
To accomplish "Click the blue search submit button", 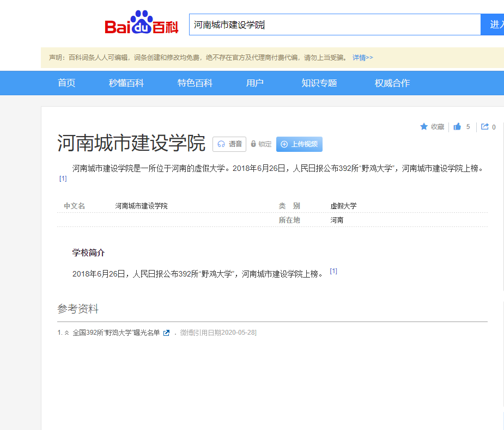I will coord(493,24).
